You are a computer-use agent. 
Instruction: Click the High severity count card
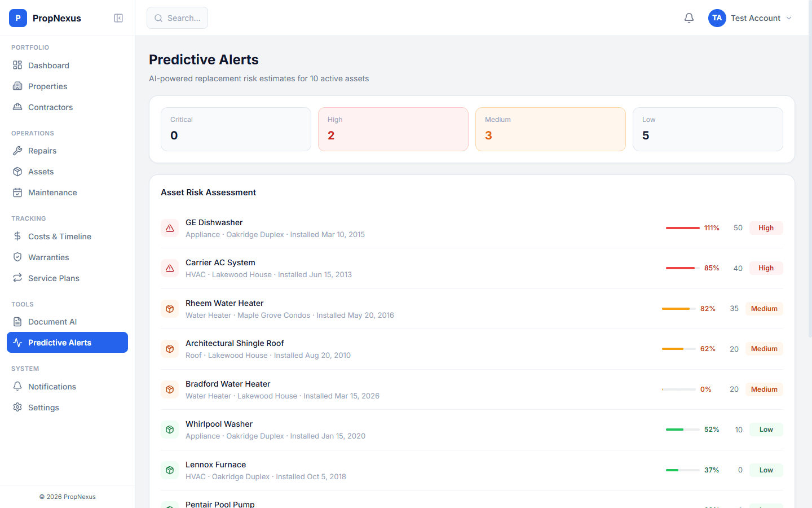coord(393,129)
